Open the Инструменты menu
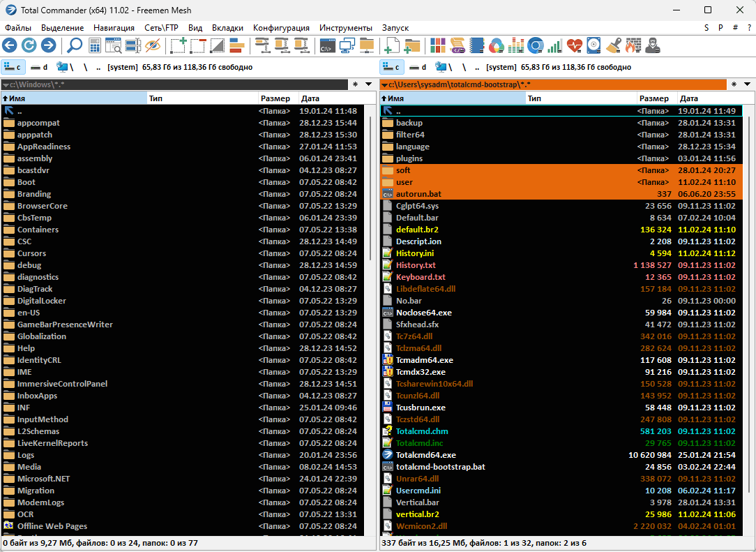756x552 pixels. [x=345, y=28]
